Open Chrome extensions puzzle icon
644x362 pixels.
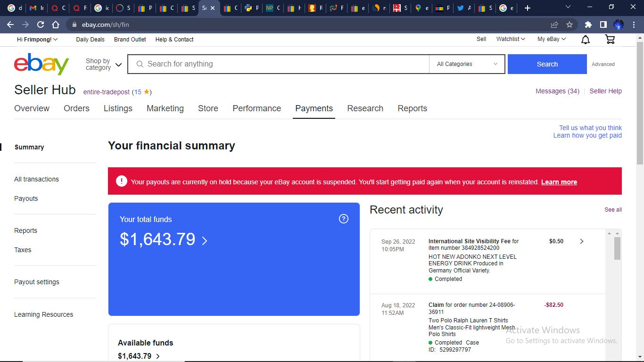coord(588,25)
